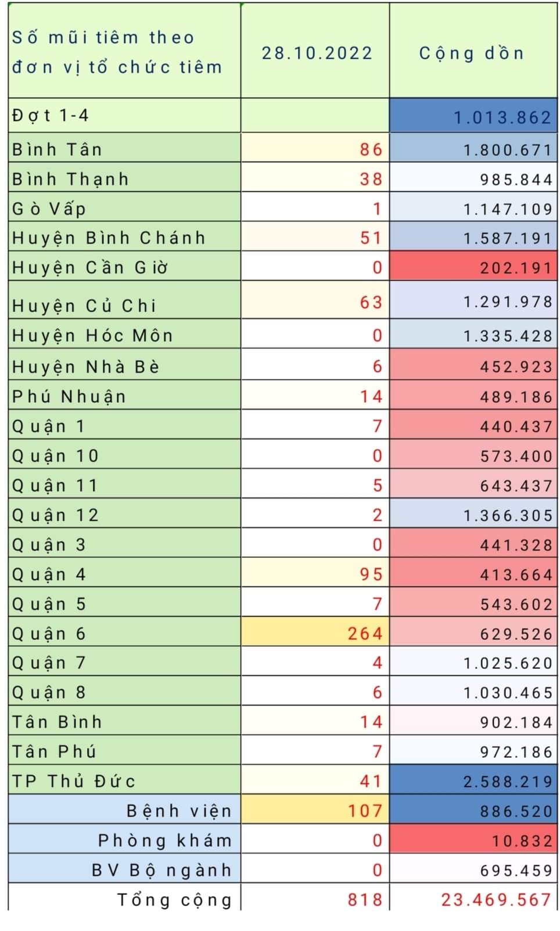This screenshot has width=560, height=931.
Task: Select the 'Cộng dồn' header cell
Action: 472,53
